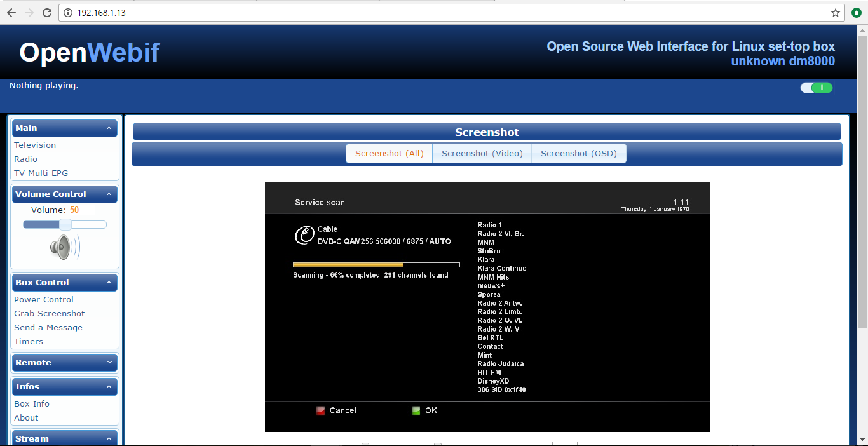
Task: Click the 'unknown dm8000' box name
Action: tap(783, 61)
